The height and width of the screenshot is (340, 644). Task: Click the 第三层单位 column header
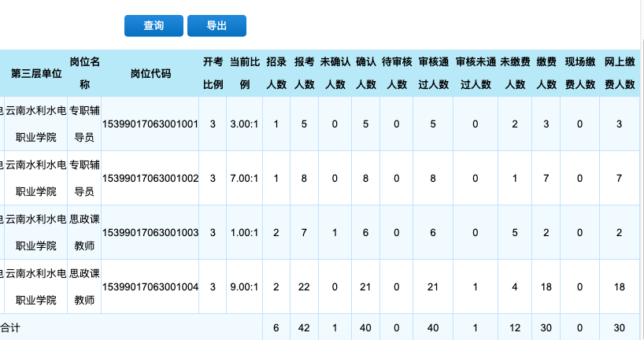(x=36, y=73)
